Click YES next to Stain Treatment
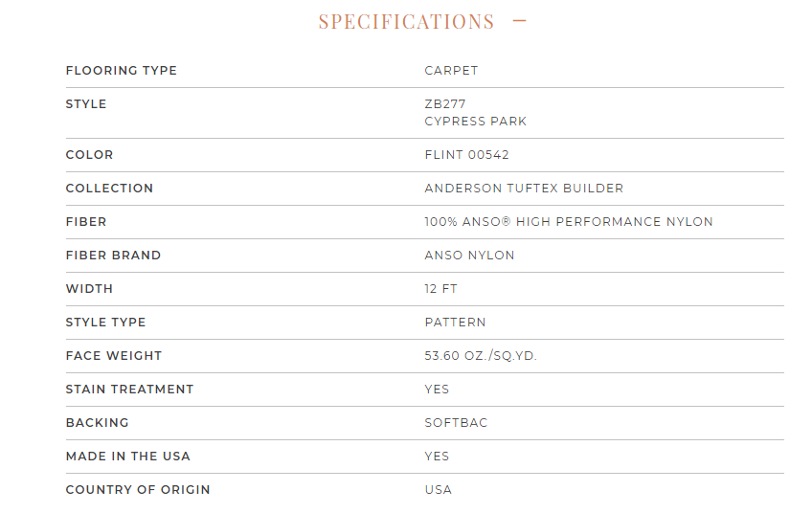The width and height of the screenshot is (812, 513). pyautogui.click(x=437, y=390)
